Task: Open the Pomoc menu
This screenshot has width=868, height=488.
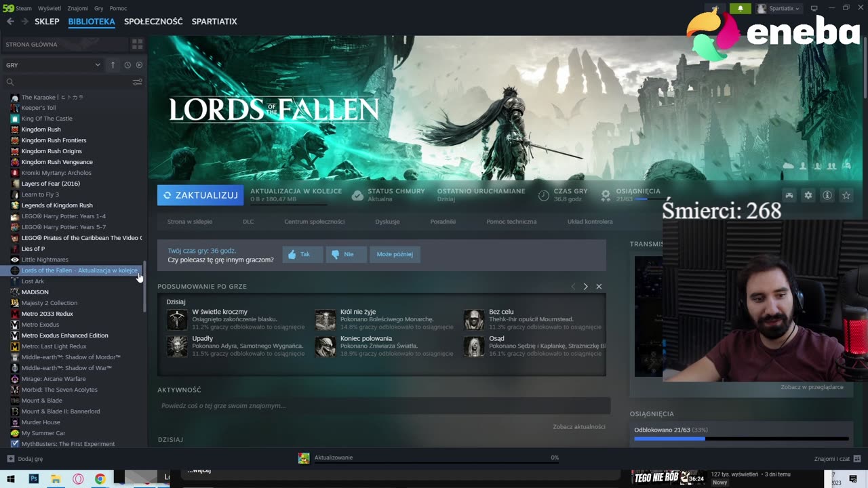Action: point(118,8)
